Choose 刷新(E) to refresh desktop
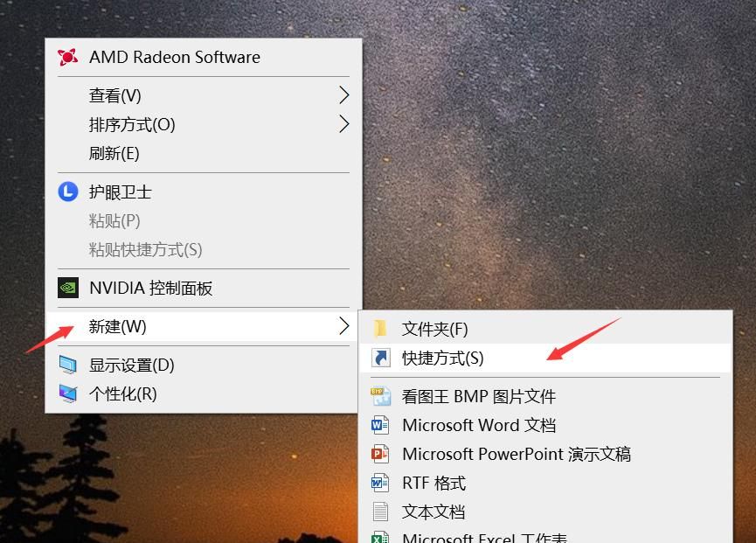The height and width of the screenshot is (543, 756). click(x=203, y=153)
